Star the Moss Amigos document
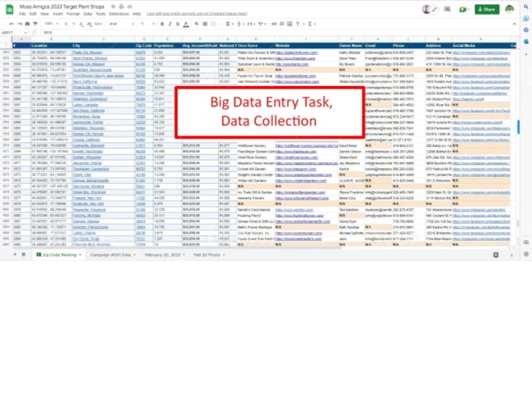 pyautogui.click(x=113, y=6)
